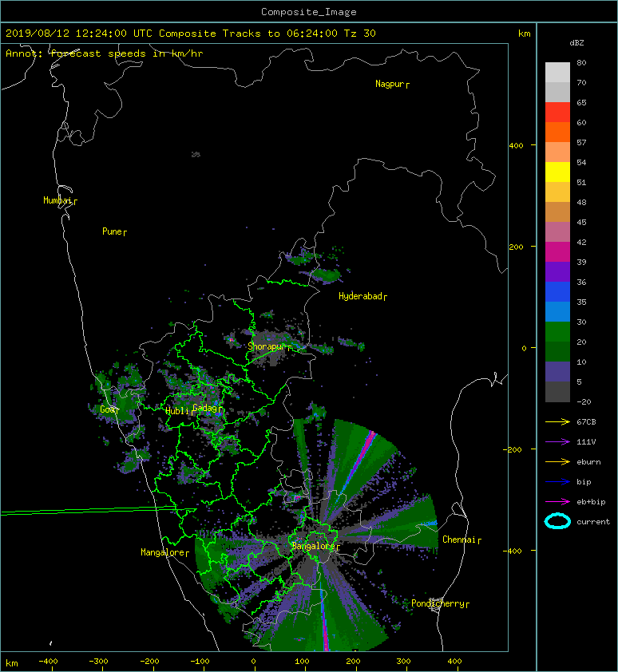This screenshot has width=618, height=672.
Task: Click the Nagpur city label
Action: 390,84
